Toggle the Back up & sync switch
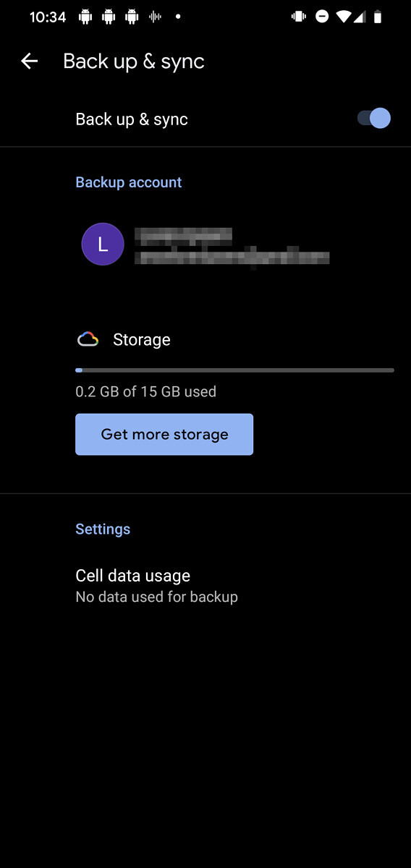The height and width of the screenshot is (868, 411). [374, 119]
